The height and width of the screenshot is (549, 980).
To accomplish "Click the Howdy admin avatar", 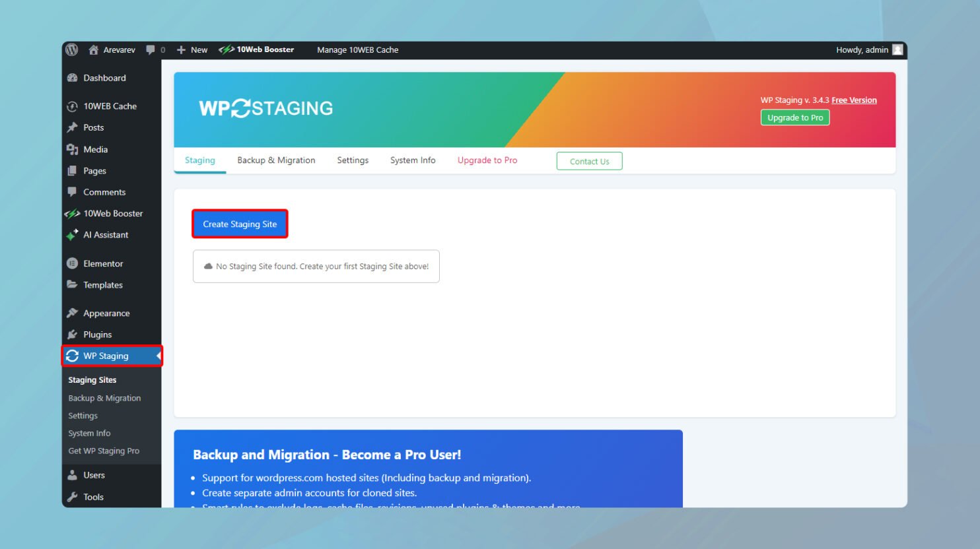I will click(896, 49).
